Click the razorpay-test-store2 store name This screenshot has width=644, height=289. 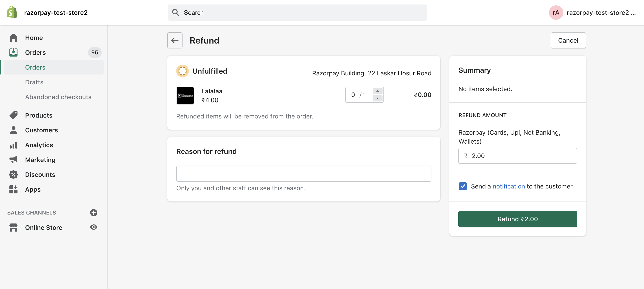coord(56,13)
